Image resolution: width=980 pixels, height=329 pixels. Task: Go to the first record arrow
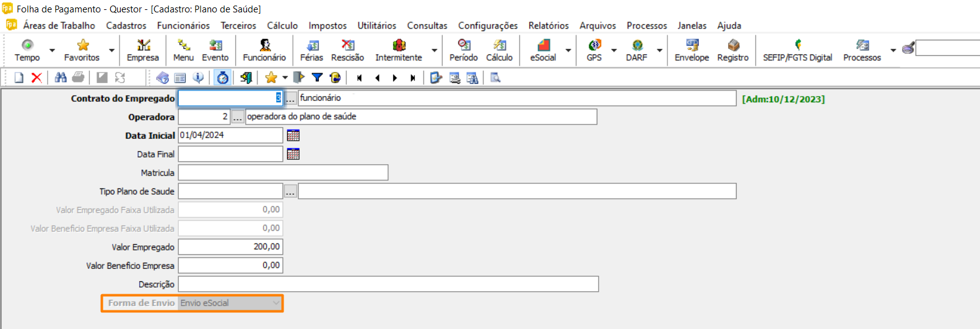click(359, 77)
